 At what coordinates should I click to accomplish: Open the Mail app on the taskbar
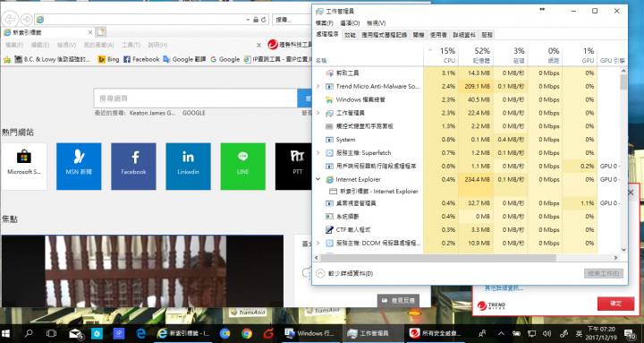(75, 333)
